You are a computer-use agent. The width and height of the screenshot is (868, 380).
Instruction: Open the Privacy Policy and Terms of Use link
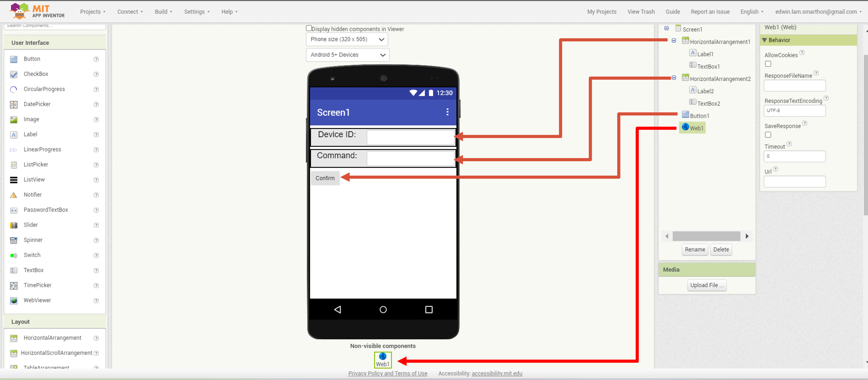(388, 373)
